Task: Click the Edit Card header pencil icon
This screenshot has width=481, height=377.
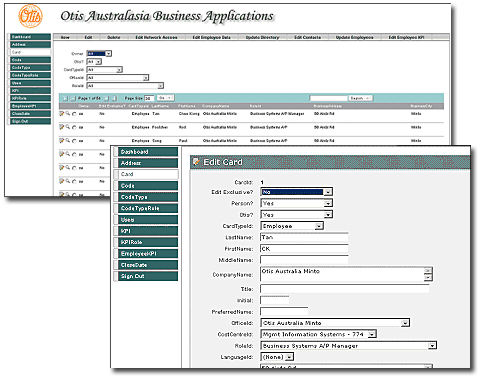Action: click(x=197, y=162)
